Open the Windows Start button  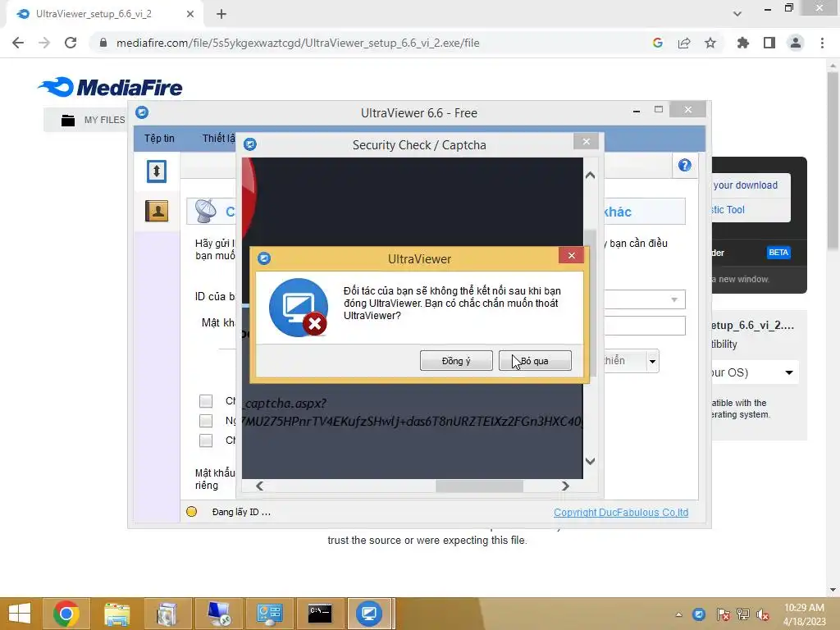coord(20,614)
